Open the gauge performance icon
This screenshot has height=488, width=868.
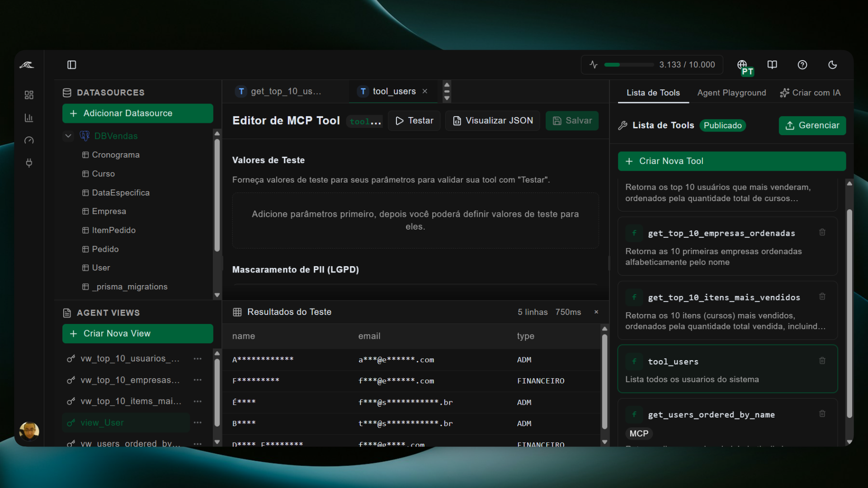click(x=29, y=141)
